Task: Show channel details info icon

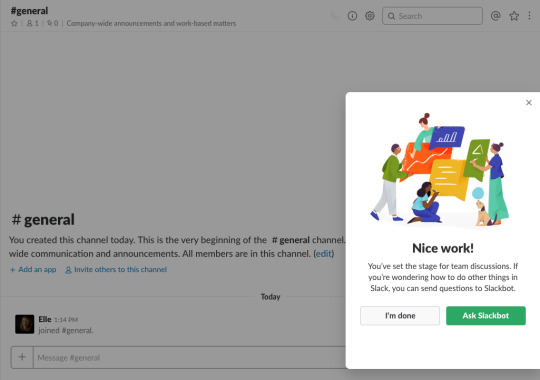Action: coord(352,16)
